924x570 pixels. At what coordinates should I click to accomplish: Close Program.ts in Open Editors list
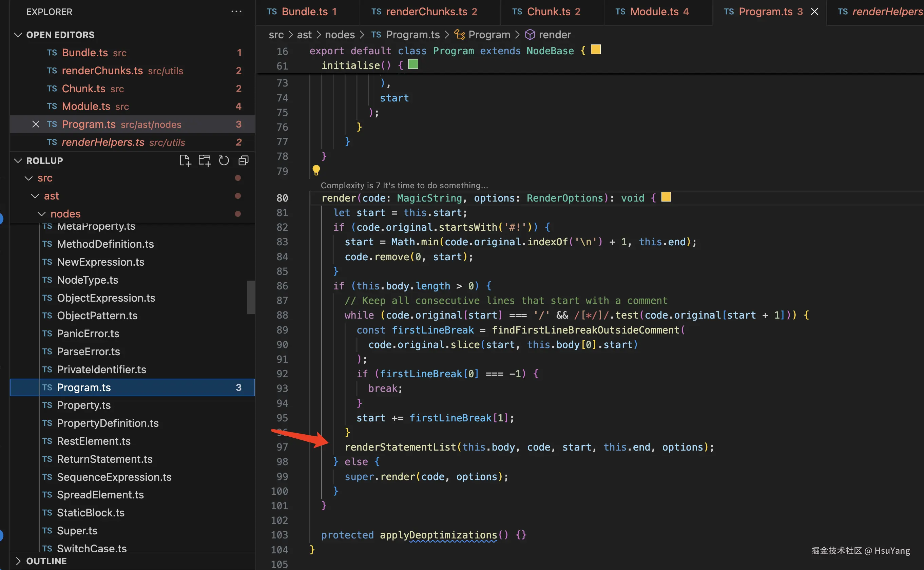coord(36,125)
